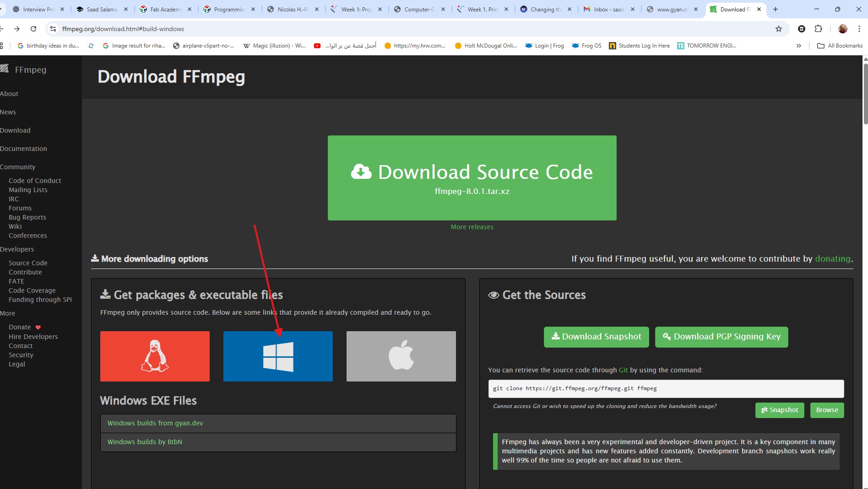Open the Community sidebar section
The image size is (868, 489).
coord(17,167)
